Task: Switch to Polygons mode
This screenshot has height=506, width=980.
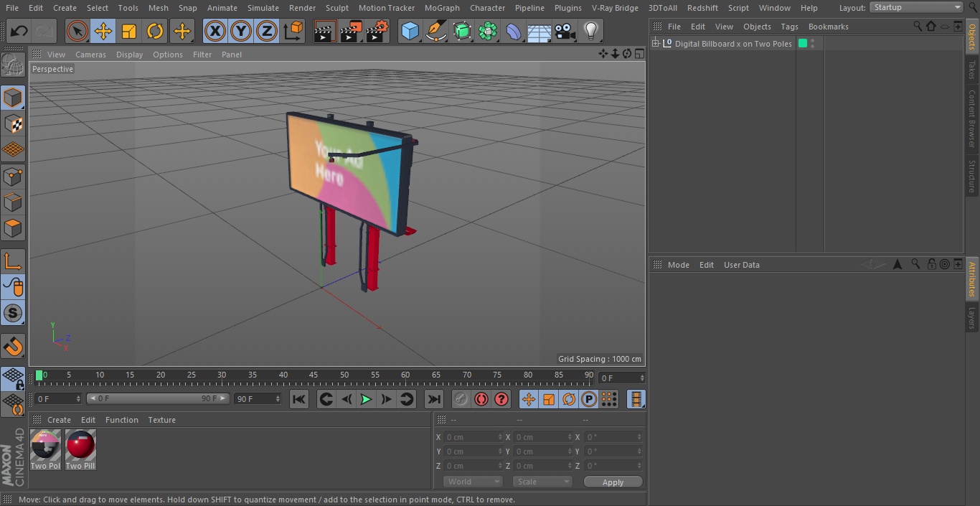Action: (13, 228)
